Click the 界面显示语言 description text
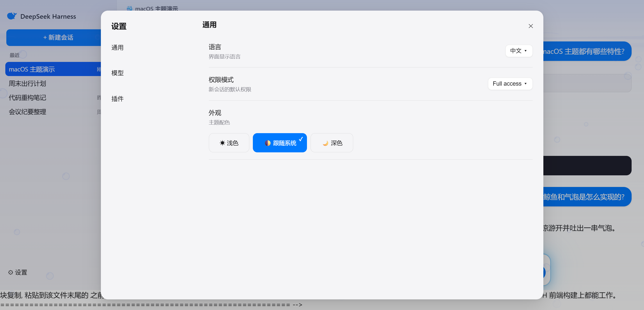The width and height of the screenshot is (644, 310). pyautogui.click(x=225, y=57)
